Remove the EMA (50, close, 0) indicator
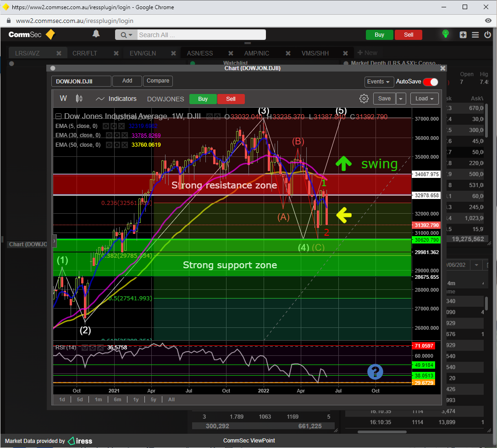 125,145
